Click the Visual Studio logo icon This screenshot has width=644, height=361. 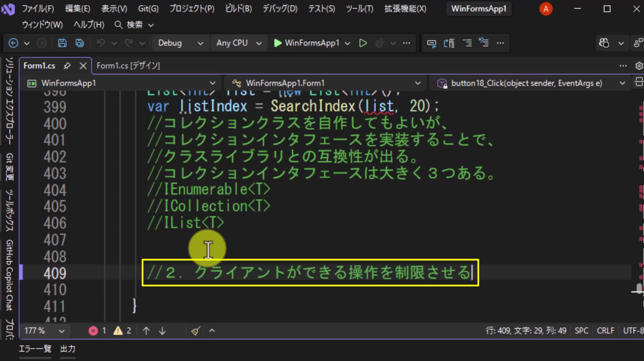(8, 9)
